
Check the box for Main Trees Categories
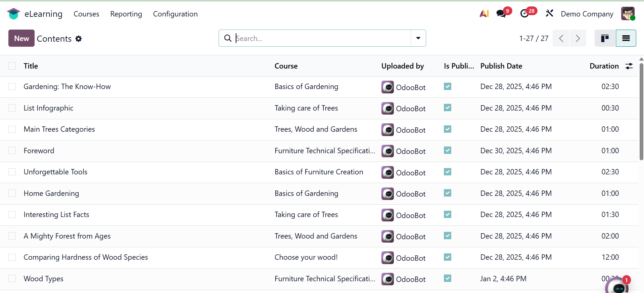tap(12, 129)
